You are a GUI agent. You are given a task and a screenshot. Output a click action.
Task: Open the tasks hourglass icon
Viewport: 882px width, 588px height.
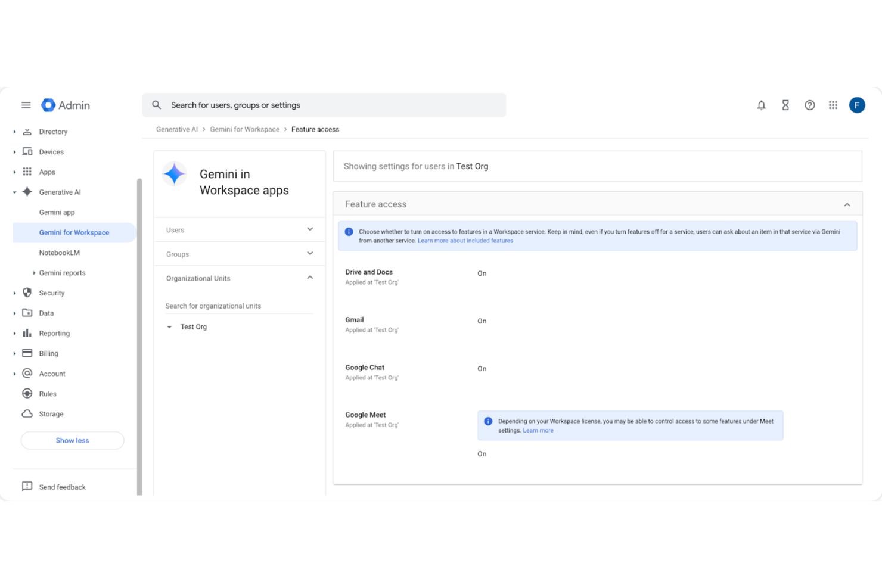click(785, 105)
